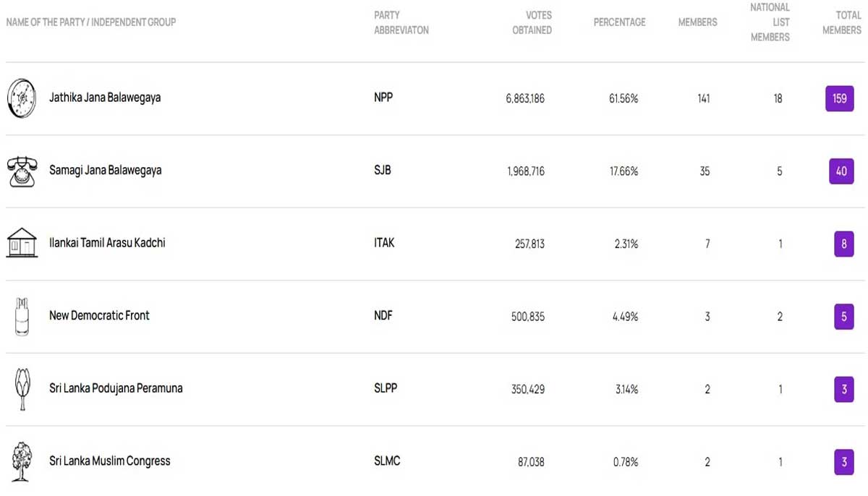Click the NPP compass party symbol
Screen dimensions: 868x496
pos(22,98)
